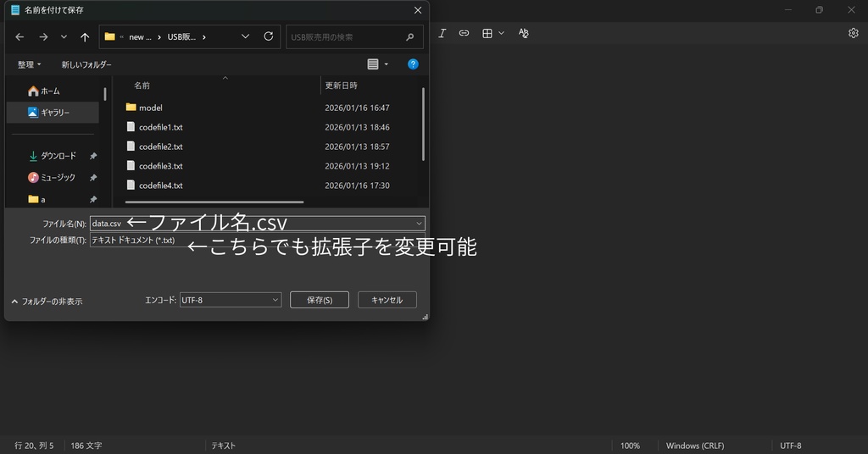The height and width of the screenshot is (454, 868).
Task: Go forward in folder history
Action: (43, 37)
